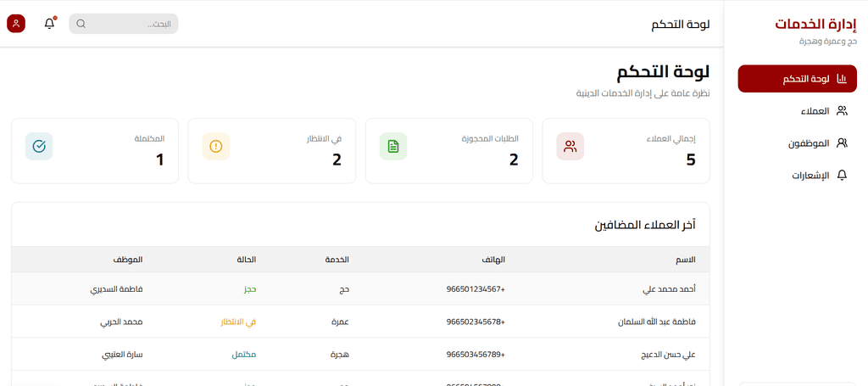Click the عمرة service cell
Viewport: 868px width, 386px height.
pyautogui.click(x=341, y=322)
